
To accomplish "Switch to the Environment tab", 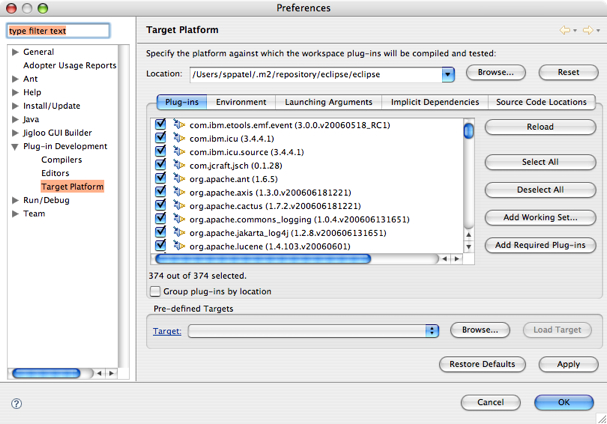I will 241,102.
